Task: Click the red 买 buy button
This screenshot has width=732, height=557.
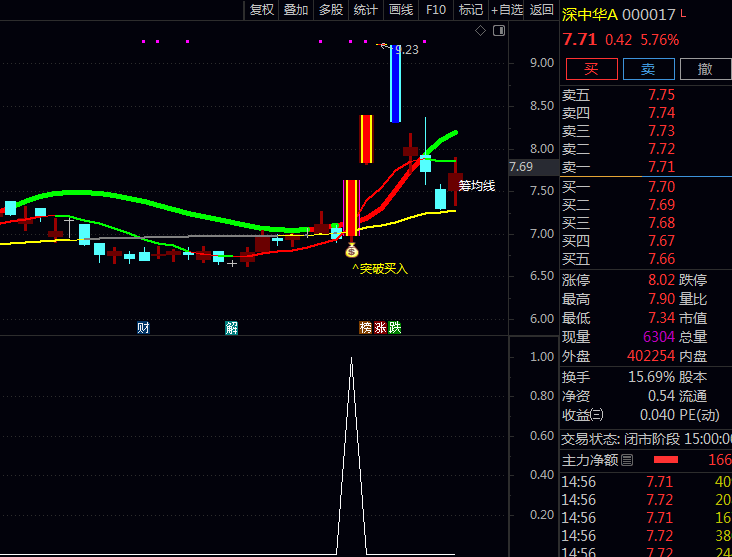Action: 591,69
